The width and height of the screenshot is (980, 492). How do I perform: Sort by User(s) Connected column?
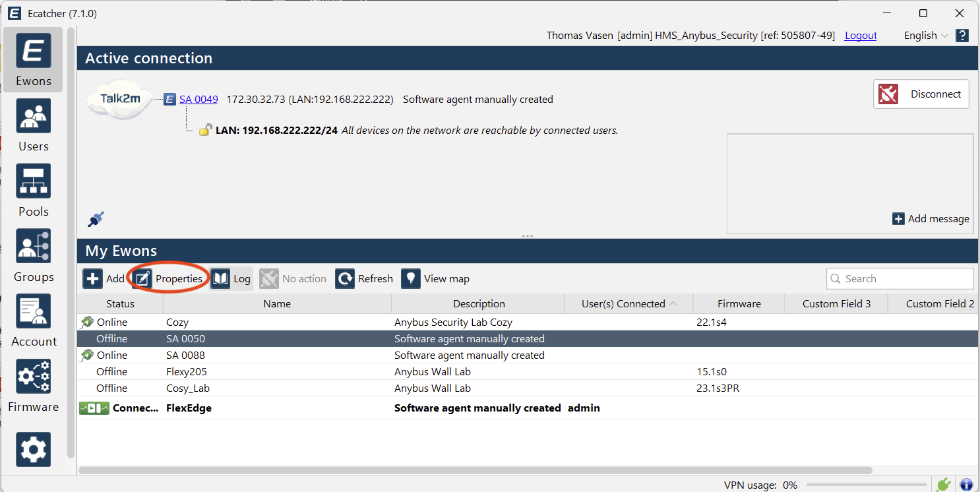coord(628,304)
